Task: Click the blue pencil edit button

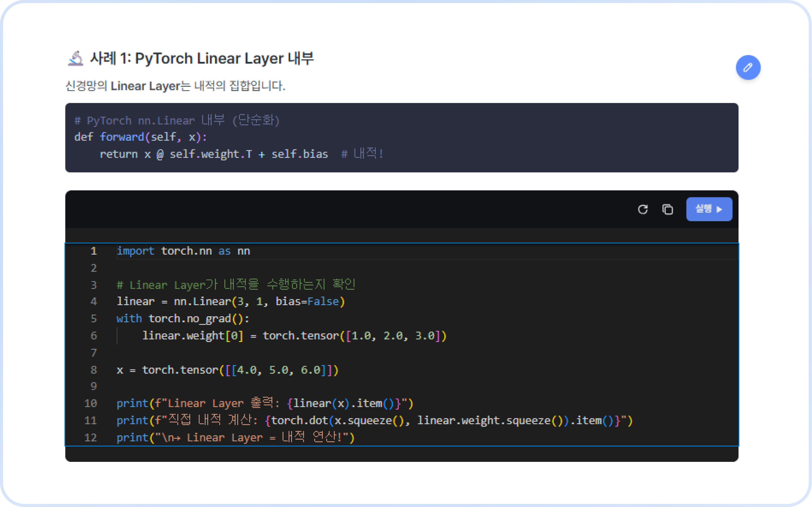Action: 748,67
